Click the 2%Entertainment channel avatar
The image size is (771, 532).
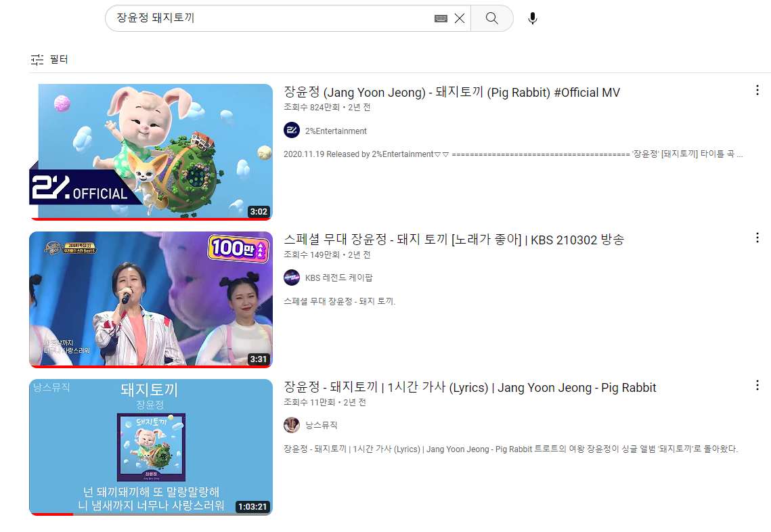(292, 130)
